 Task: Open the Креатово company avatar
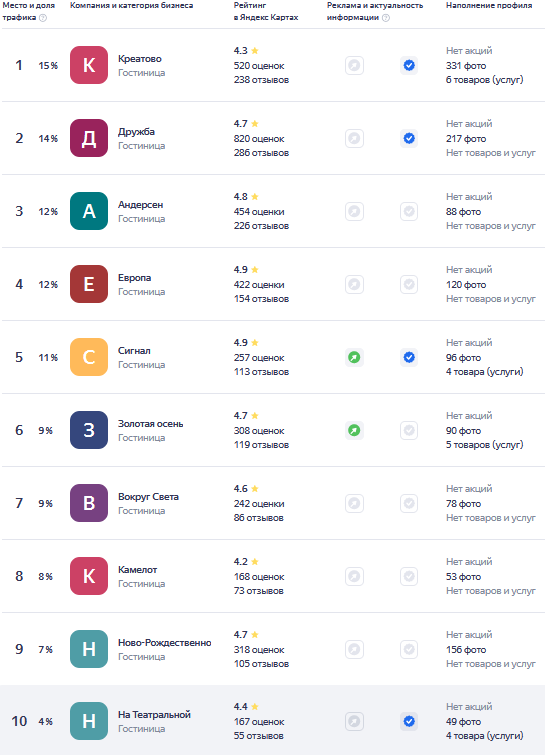89,65
